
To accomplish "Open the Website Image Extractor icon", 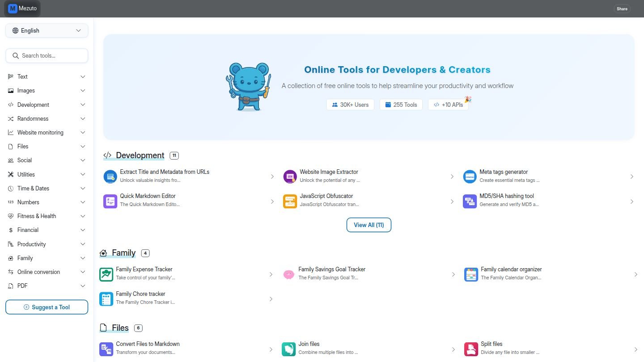I will point(290,177).
